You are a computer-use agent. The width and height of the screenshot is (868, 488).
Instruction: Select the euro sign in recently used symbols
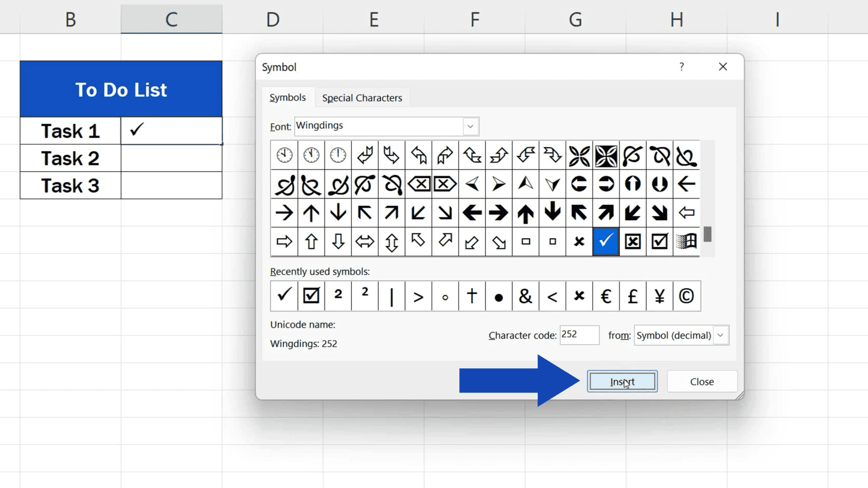(605, 296)
